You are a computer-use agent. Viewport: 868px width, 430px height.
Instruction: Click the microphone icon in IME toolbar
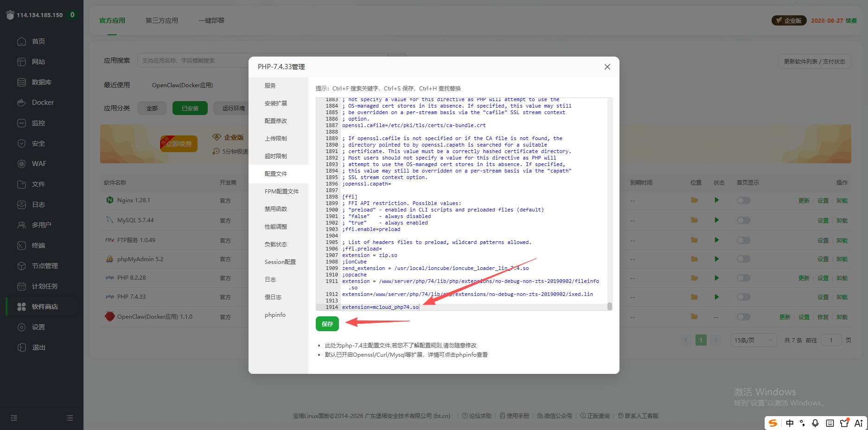click(x=815, y=423)
